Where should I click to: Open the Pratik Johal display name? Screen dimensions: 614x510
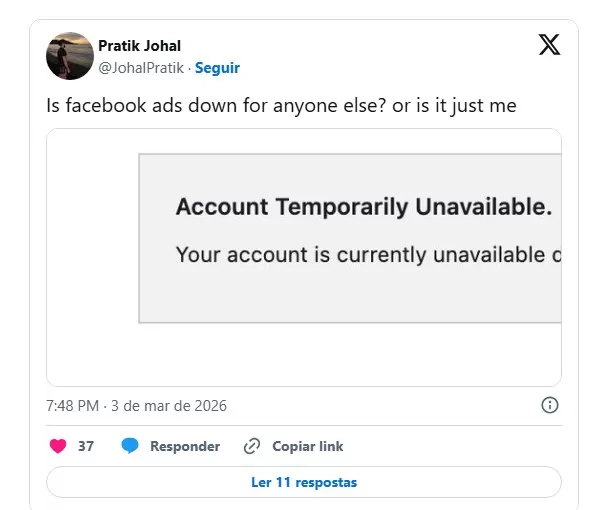pos(139,46)
